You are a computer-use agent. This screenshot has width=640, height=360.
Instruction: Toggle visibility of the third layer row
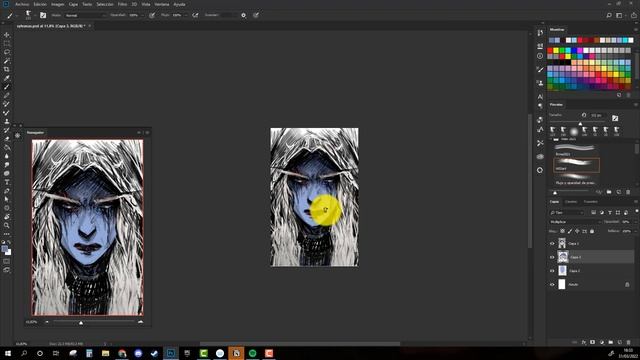point(552,271)
